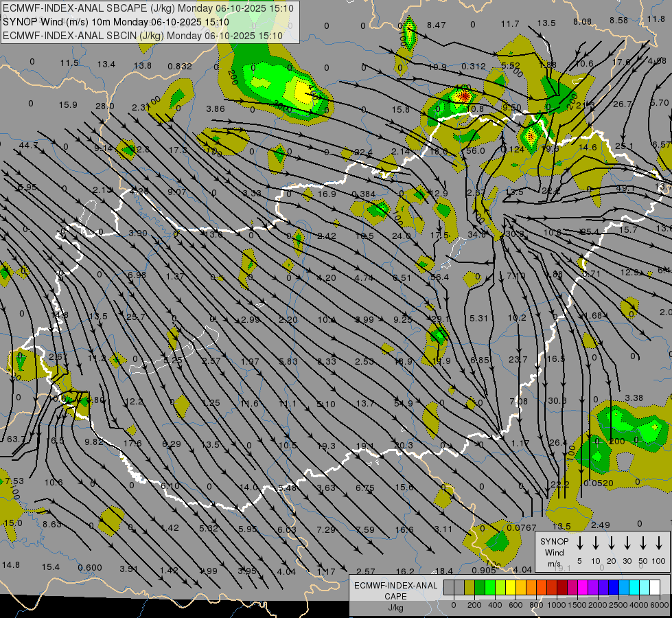
Task: Click the '600' tick label on CAPE scale
Action: pos(515,605)
